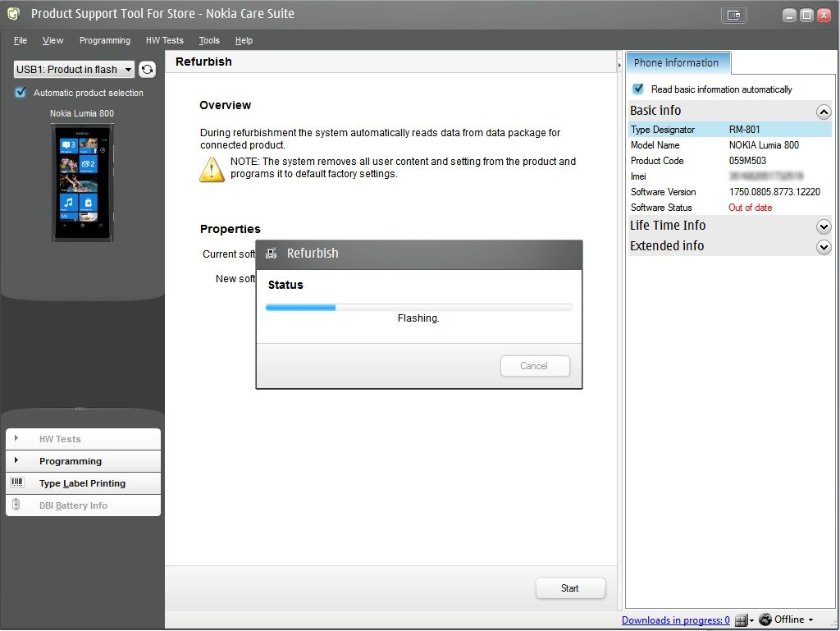Click the Nokia Lumia 800 phone image
This screenshot has height=631, width=840.
[x=83, y=183]
